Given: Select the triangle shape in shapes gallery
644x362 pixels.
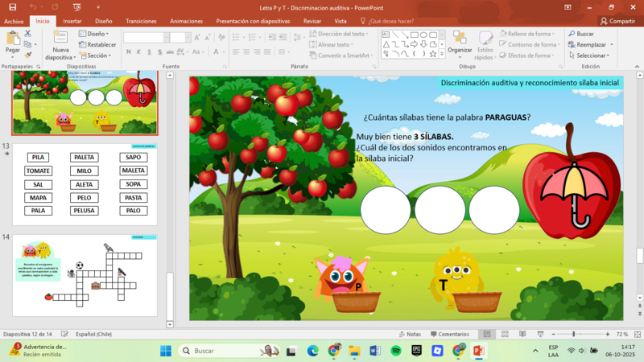Looking at the screenshot, I should [386, 44].
